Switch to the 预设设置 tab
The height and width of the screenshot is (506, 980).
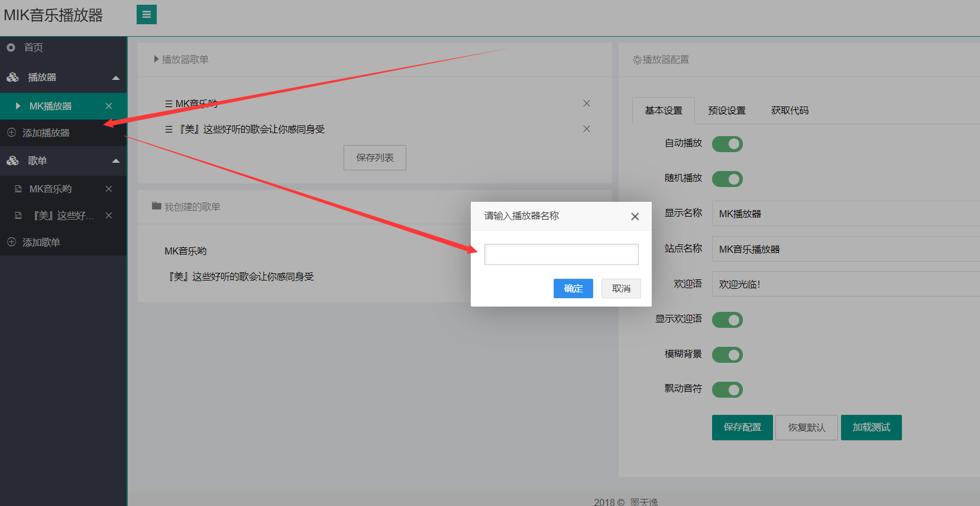coord(726,111)
